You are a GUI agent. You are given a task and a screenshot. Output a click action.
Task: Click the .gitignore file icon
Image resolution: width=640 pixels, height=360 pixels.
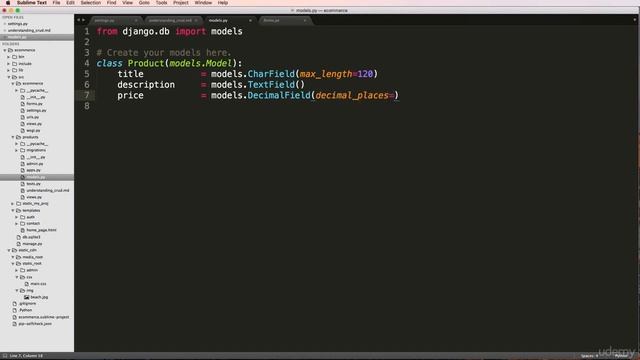(14, 304)
